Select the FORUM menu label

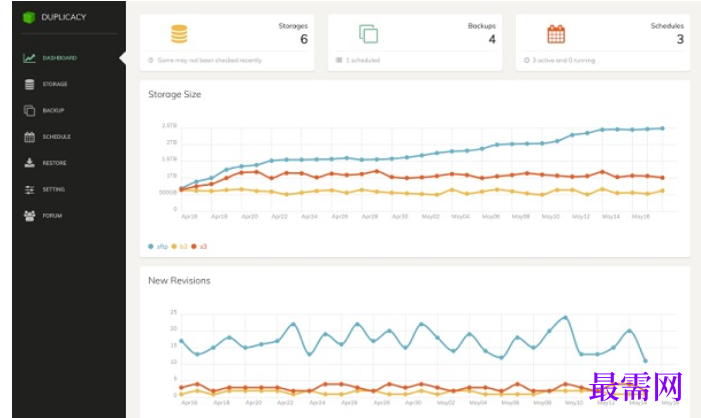52,215
